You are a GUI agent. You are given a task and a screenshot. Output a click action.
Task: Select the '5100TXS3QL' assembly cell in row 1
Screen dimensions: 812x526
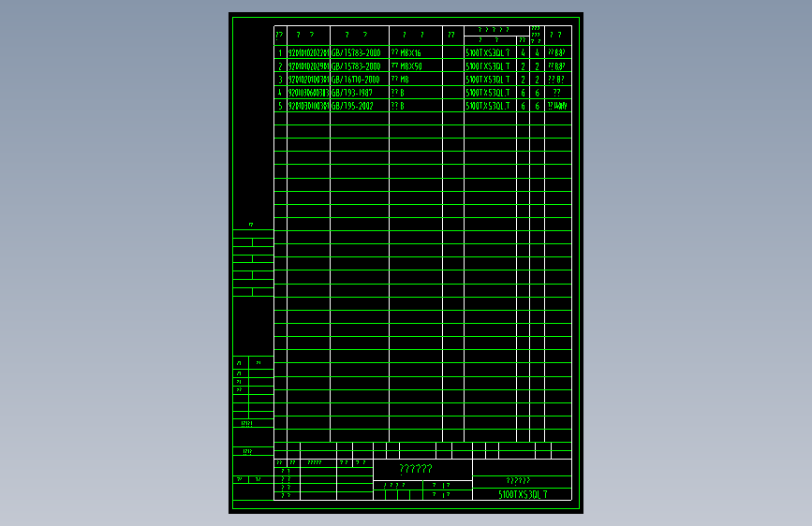click(491, 52)
